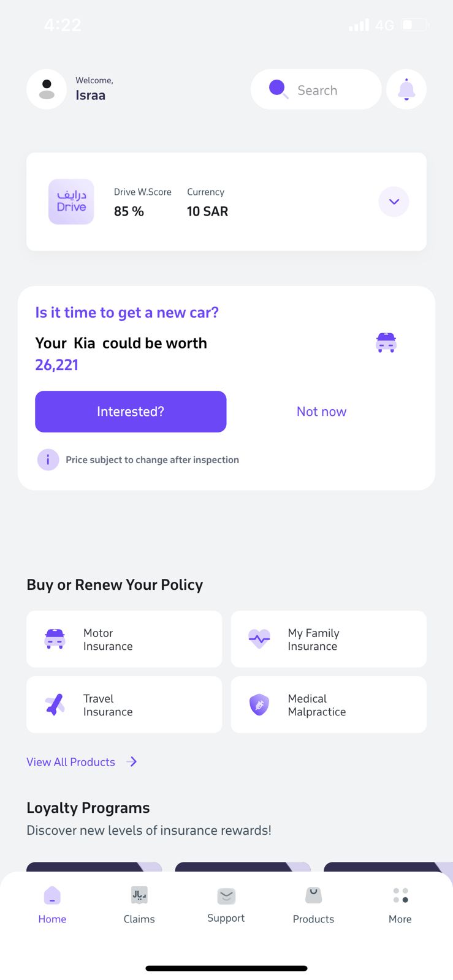Tap the My Family Insurance heartbeat icon
The height and width of the screenshot is (980, 453).
pyautogui.click(x=259, y=639)
